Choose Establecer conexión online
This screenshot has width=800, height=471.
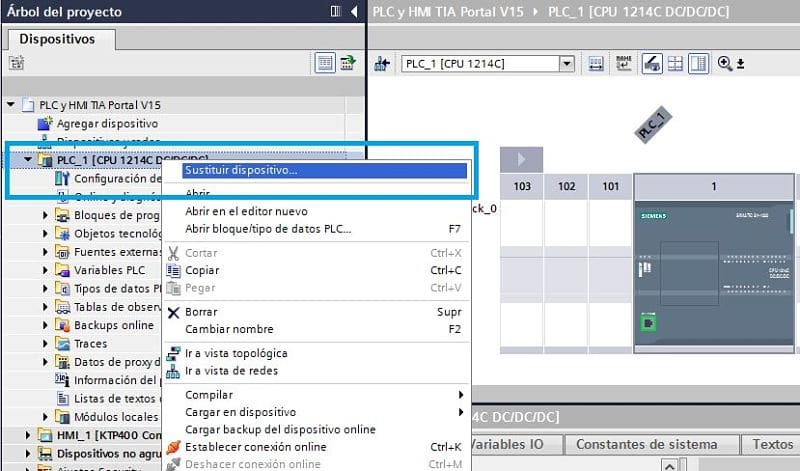pos(256,447)
